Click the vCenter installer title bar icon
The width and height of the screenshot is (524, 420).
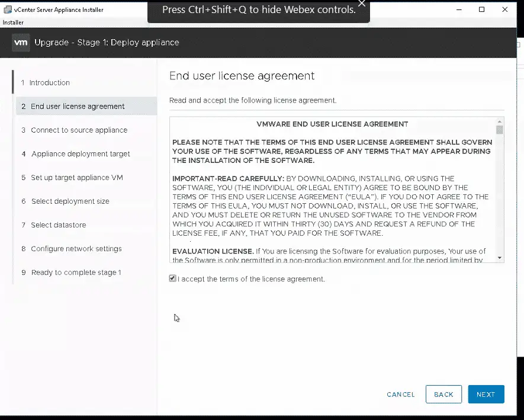(7, 9)
